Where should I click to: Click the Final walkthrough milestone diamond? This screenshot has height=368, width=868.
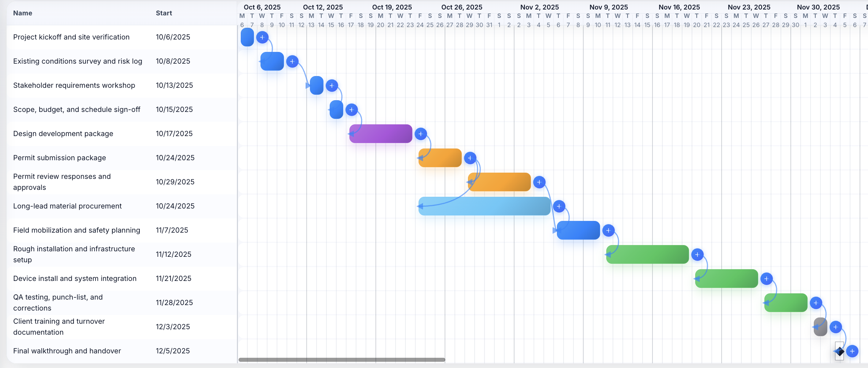click(840, 351)
